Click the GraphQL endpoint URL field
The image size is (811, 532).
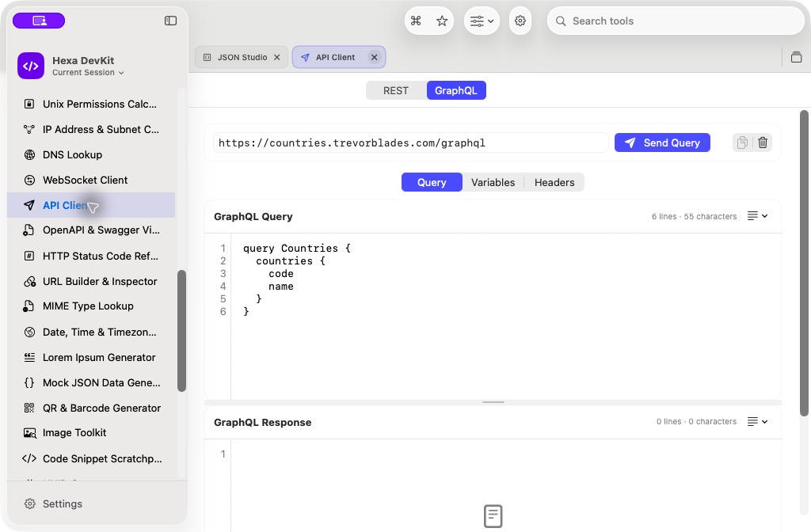point(411,142)
